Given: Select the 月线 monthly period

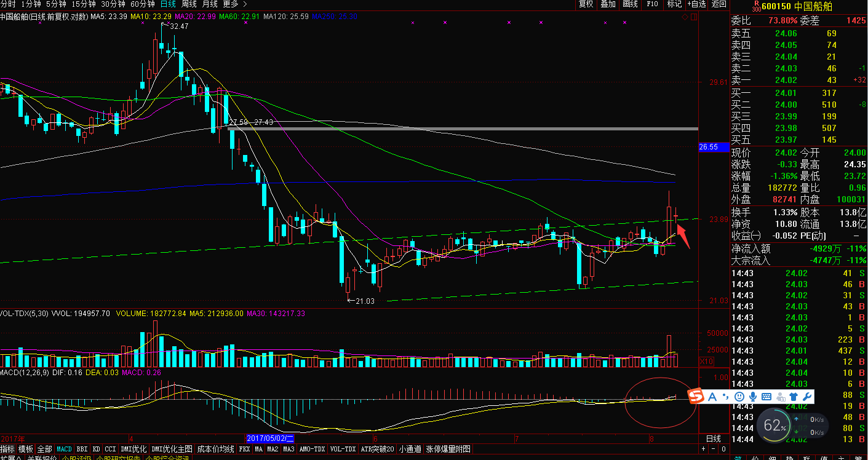Looking at the screenshot, I should pyautogui.click(x=210, y=4).
